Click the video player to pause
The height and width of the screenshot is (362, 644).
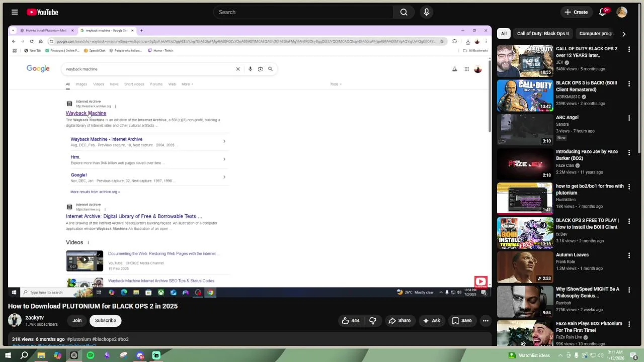click(250, 161)
